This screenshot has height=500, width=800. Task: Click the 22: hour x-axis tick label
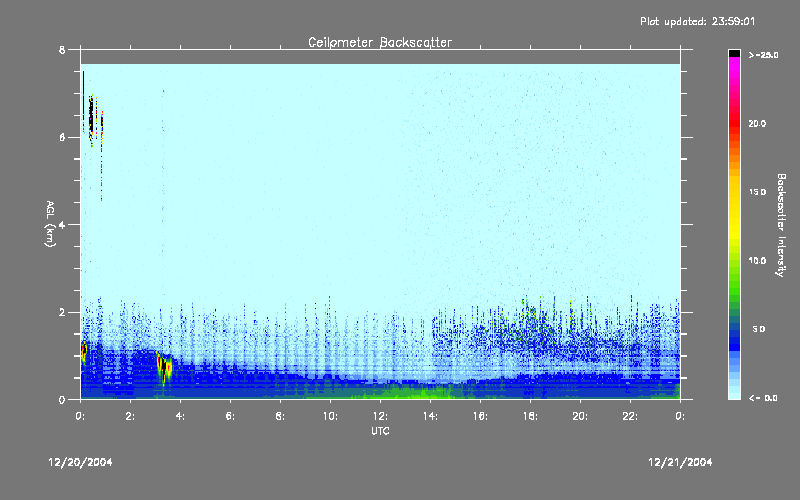tap(630, 416)
